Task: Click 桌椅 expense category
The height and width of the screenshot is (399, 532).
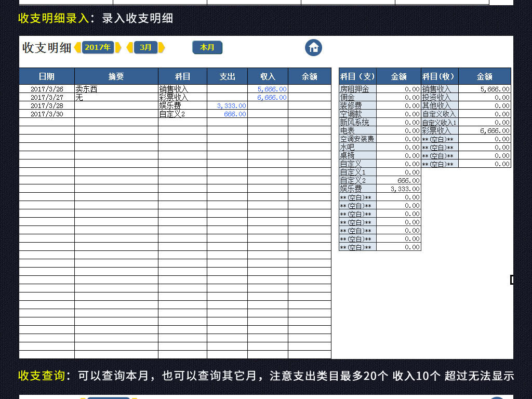Action: point(357,155)
